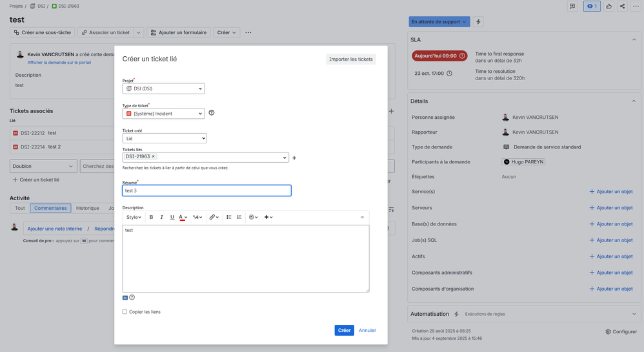Viewport: 644px width, 352px height.
Task: Remove the DSI-21963 linked ticket tag
Action: [154, 156]
